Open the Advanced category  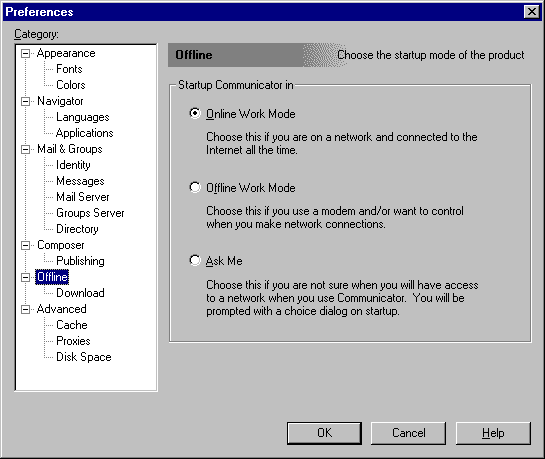point(62,309)
